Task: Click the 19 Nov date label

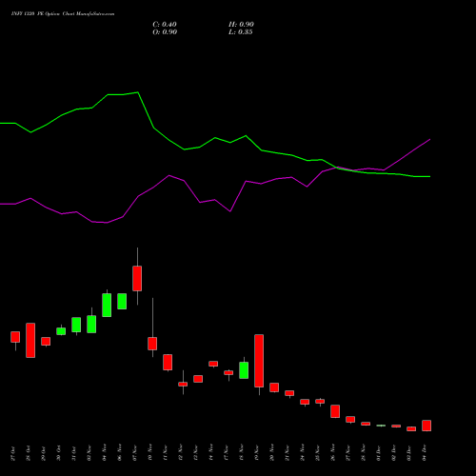Action: point(257,452)
